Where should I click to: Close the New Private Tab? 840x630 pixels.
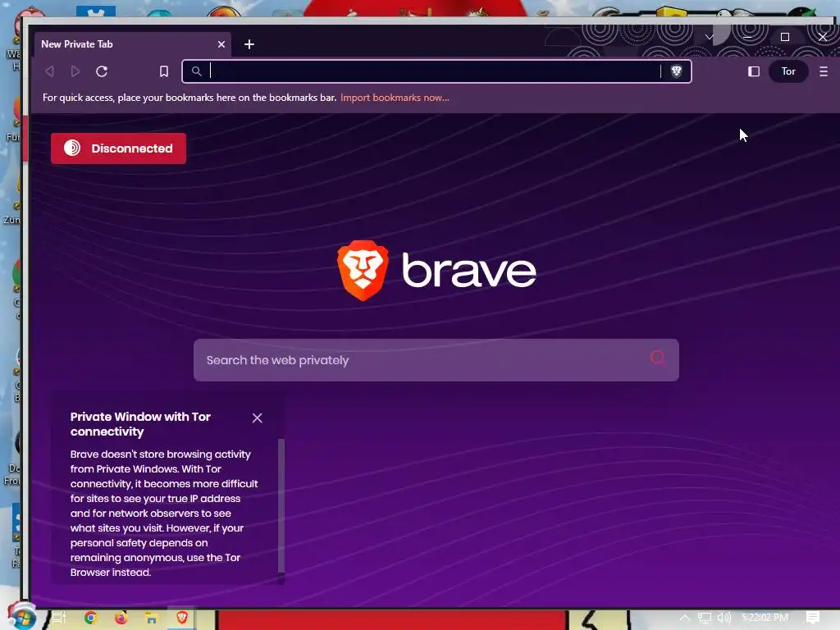[x=221, y=44]
